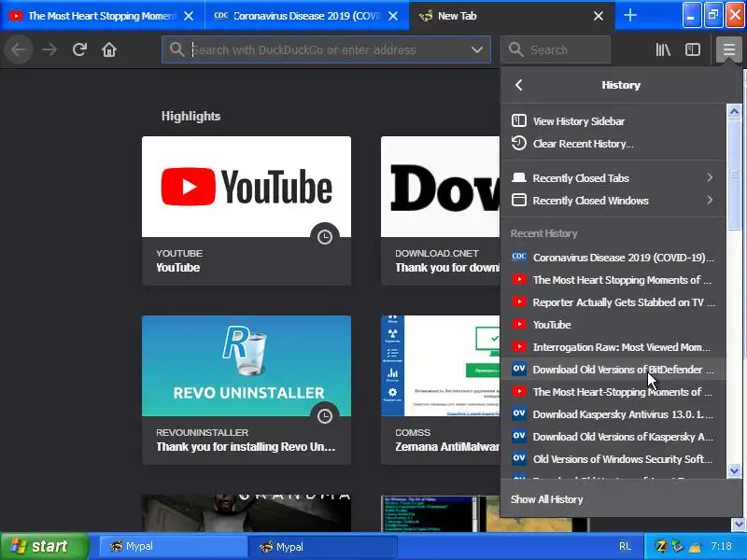
Task: Switch to the Coronavirus Disease 2019 tab
Action: 306,16
